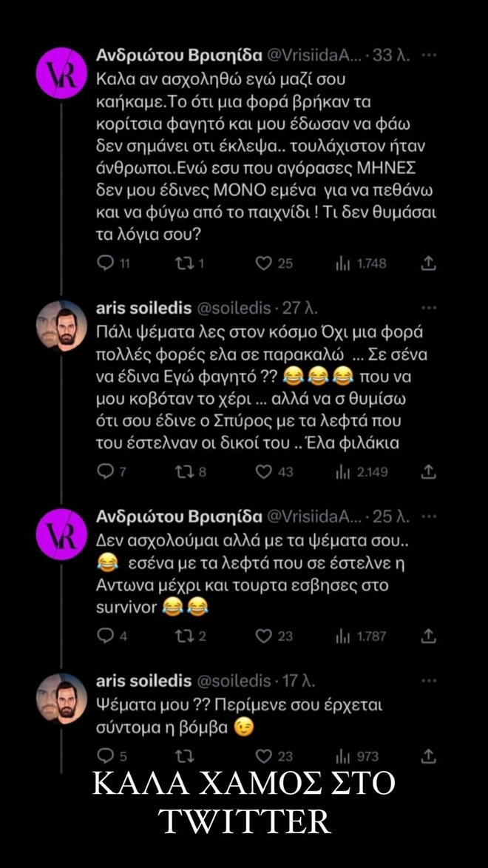Share the last tweet with 973 views

click(x=427, y=756)
